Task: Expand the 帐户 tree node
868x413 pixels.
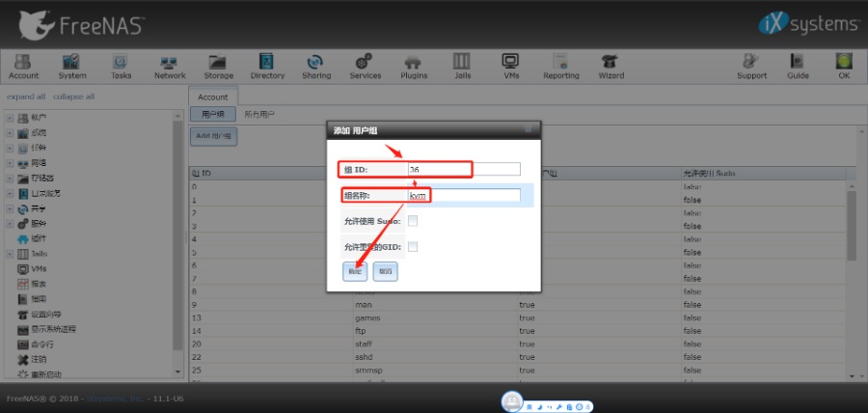Action: [10, 118]
